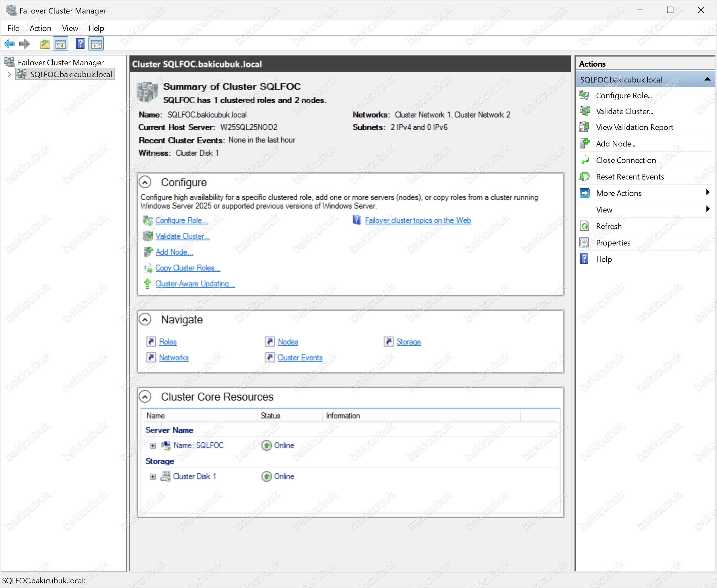
Task: Click Properties icon in Actions pane
Action: click(x=584, y=243)
